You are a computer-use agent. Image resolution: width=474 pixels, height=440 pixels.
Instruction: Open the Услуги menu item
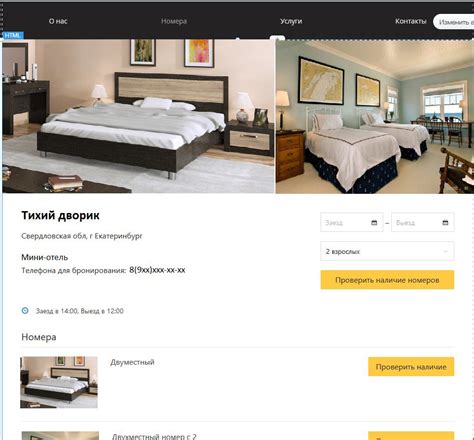(291, 21)
